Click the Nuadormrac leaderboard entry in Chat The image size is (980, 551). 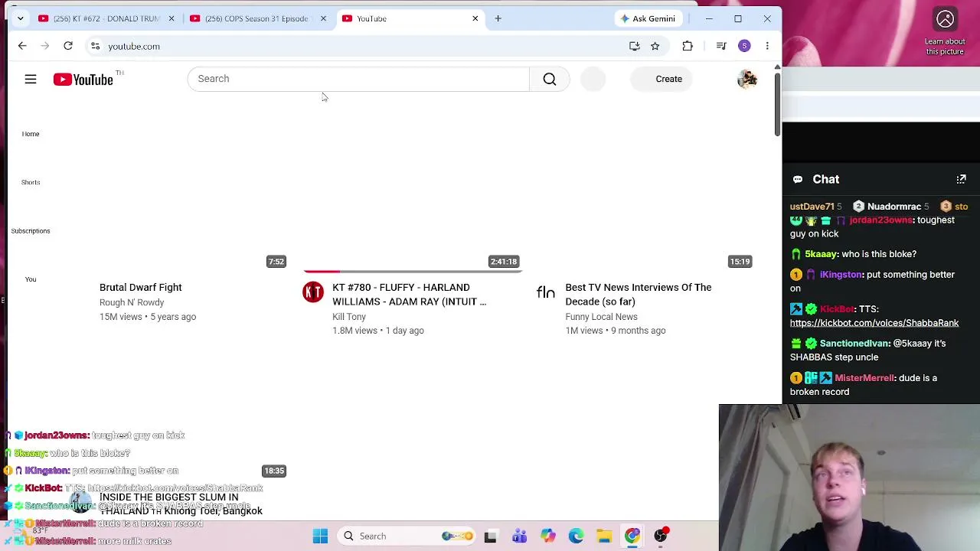891,207
